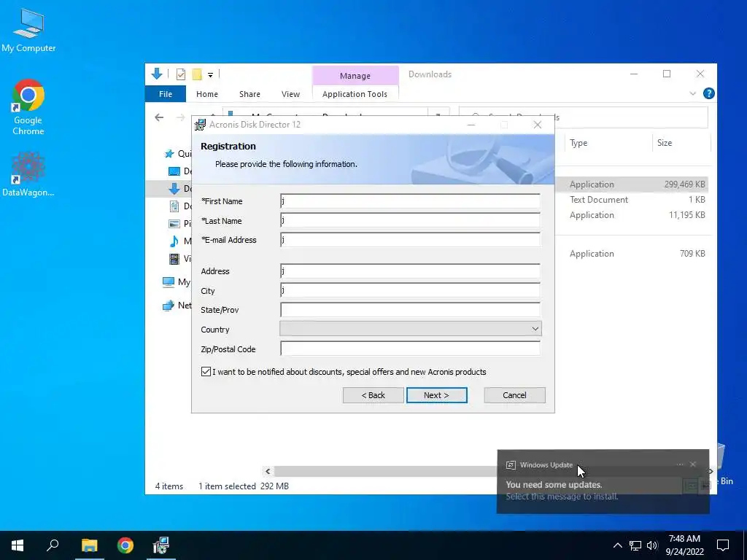This screenshot has height=560, width=747.
Task: Select the Desktop folder icon in sidebar
Action: [x=174, y=171]
